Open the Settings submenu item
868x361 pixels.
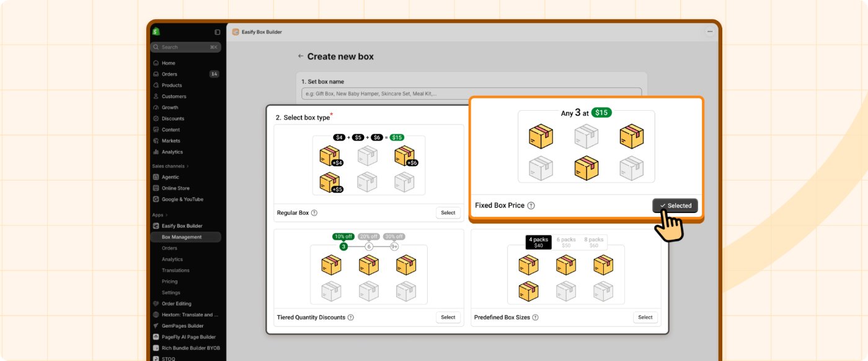coord(171,293)
